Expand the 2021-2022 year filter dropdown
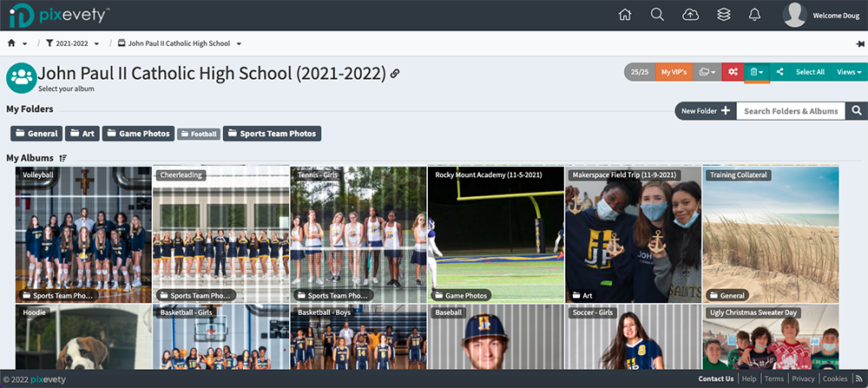Screen dimensions: 868x388 73,43
